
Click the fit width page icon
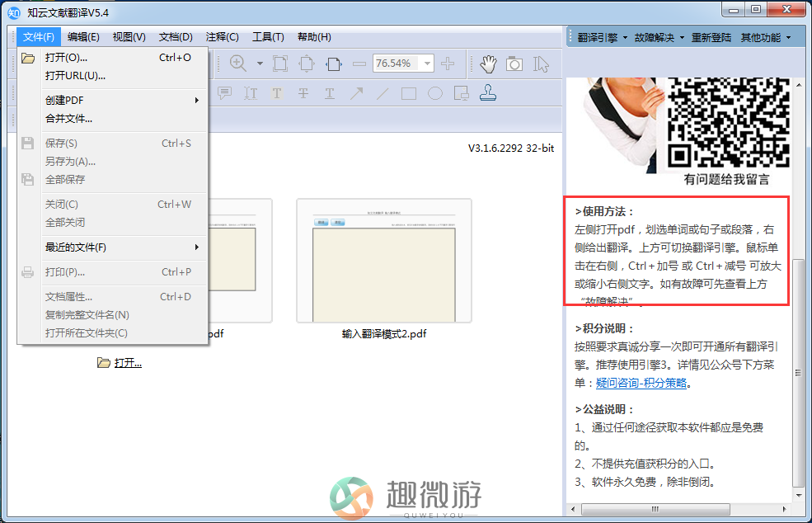334,64
